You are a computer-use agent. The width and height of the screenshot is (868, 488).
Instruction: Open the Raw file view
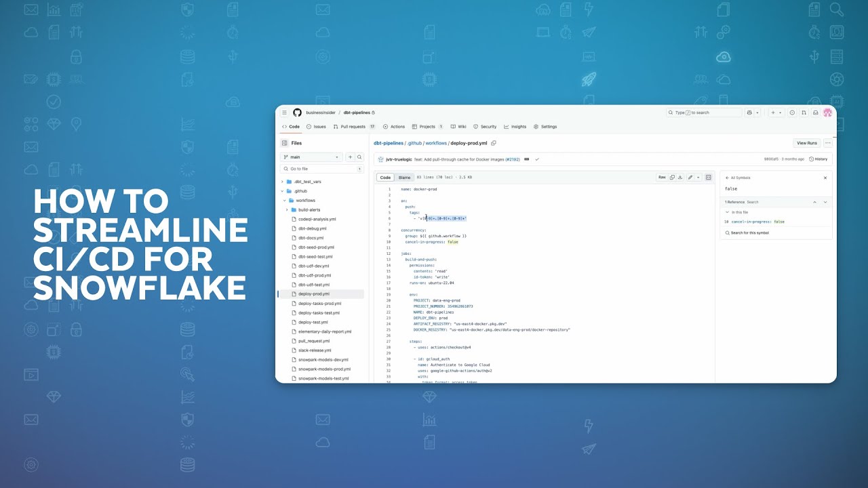pyautogui.click(x=662, y=177)
